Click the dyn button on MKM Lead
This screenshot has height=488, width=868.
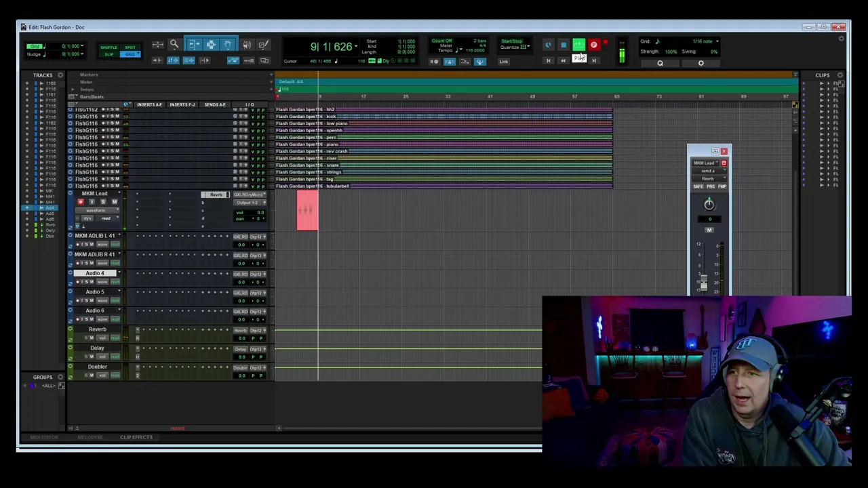[87, 218]
